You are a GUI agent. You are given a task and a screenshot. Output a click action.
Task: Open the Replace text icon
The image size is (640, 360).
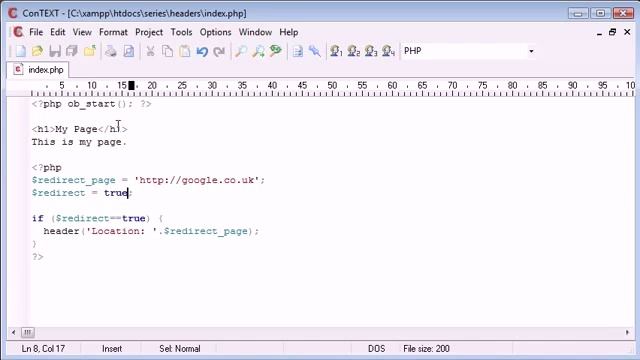click(x=276, y=51)
